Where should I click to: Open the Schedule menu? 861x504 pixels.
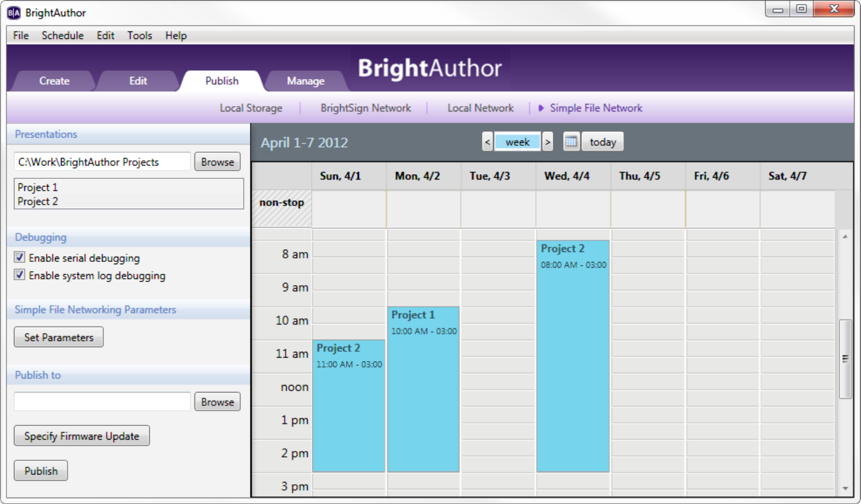pyautogui.click(x=63, y=35)
